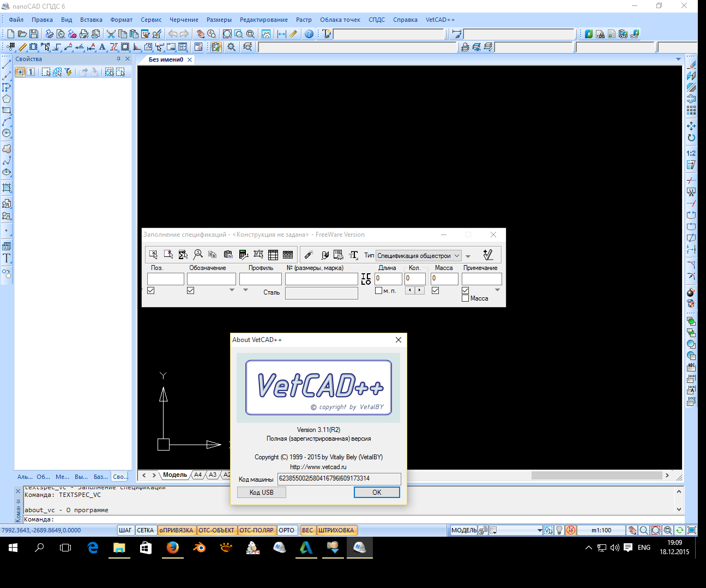Click the text style 'T' icon in specification dialog
The image size is (706, 588).
353,255
